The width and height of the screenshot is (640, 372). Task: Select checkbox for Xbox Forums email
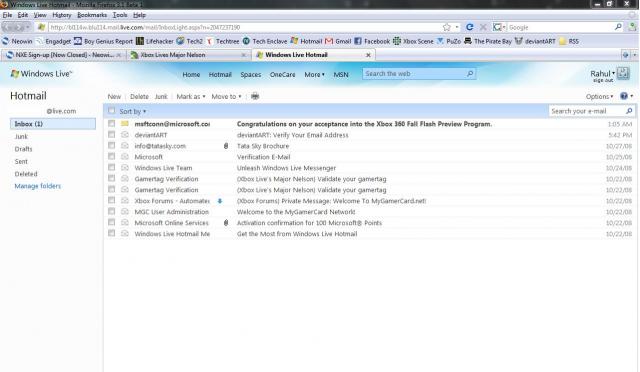click(111, 200)
